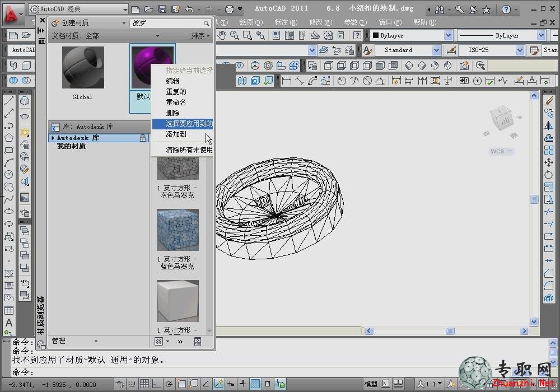560x392 pixels.
Task: Open the Help question mark icon
Action: [506, 9]
